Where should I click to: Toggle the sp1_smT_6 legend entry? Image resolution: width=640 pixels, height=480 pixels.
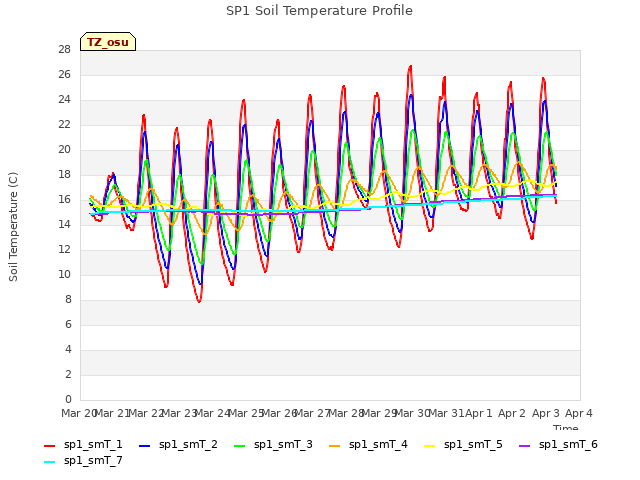pos(558,444)
